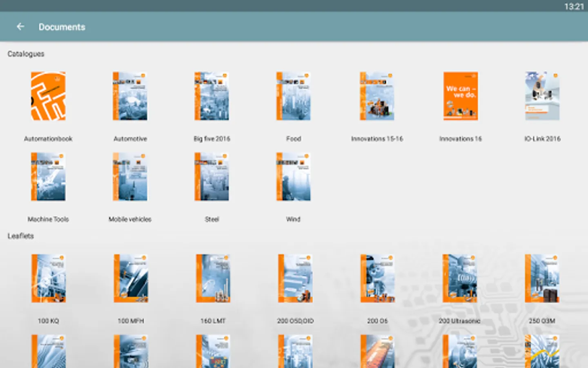588x368 pixels.
Task: Open the Innovations 16 catalogue cover
Action: (461, 96)
